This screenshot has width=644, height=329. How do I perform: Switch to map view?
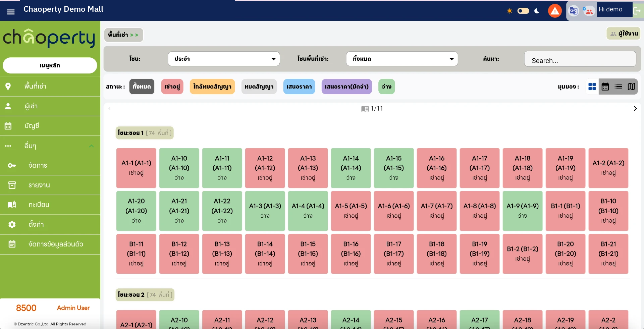coord(631,87)
